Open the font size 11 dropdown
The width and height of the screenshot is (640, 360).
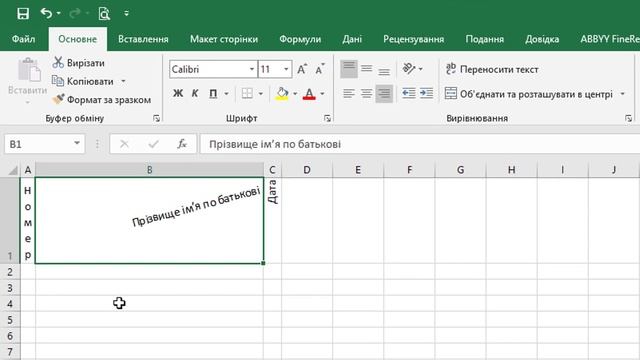[286, 69]
